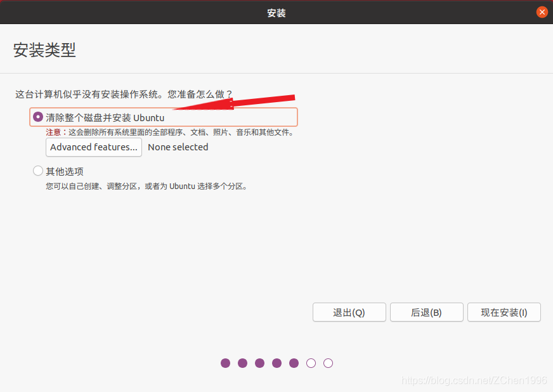Click 现在安装(I) install now button
This screenshot has height=392, width=553.
click(x=504, y=312)
